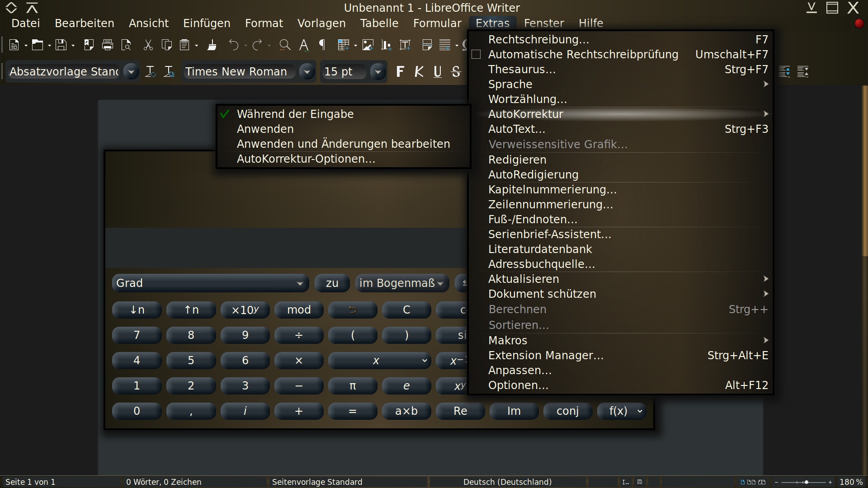Screen dimensions: 868x488
Task: Click the New Style from Selection icon
Action: (x=169, y=71)
